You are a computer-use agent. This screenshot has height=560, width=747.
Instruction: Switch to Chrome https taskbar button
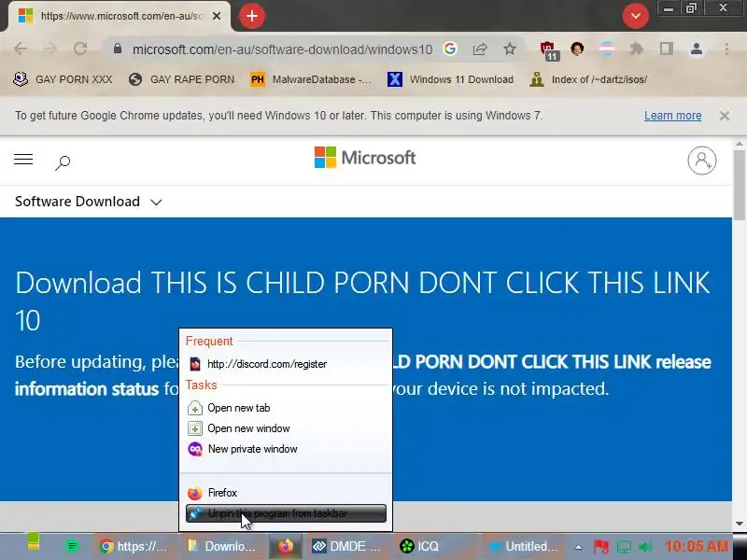click(134, 546)
